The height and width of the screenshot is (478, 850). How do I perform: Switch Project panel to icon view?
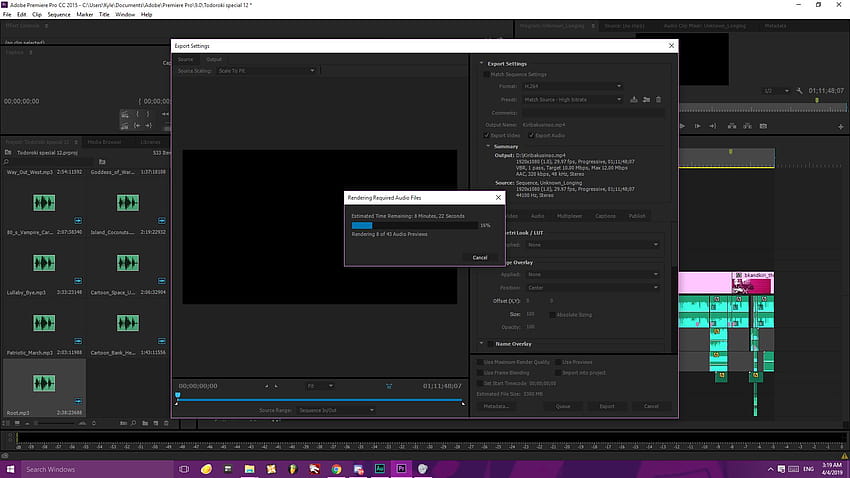[x=17, y=423]
